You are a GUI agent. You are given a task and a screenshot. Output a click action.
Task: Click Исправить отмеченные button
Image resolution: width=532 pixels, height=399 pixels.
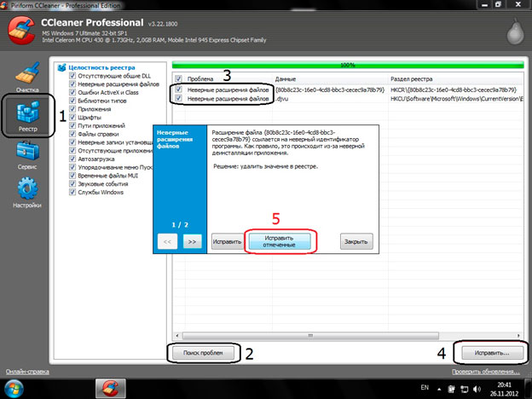click(281, 241)
